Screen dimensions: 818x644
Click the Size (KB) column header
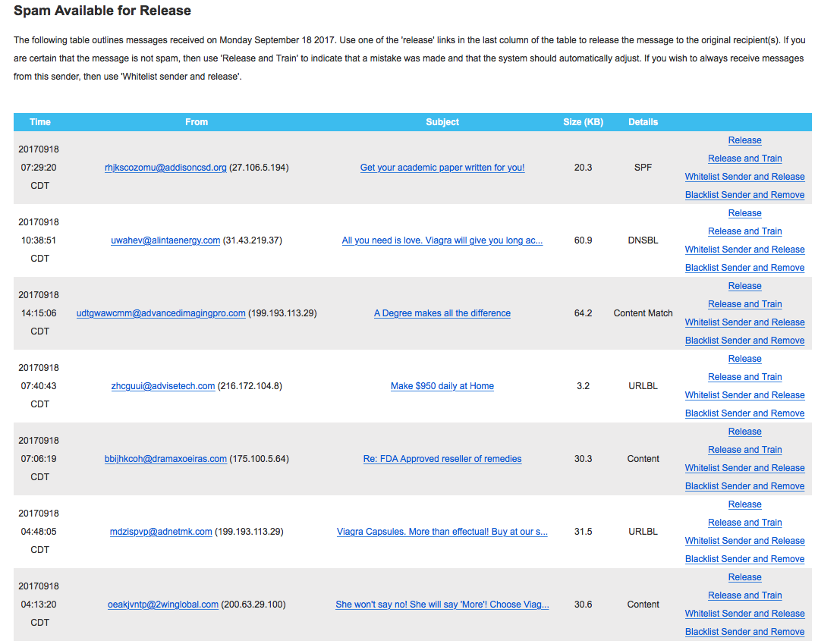(x=584, y=123)
